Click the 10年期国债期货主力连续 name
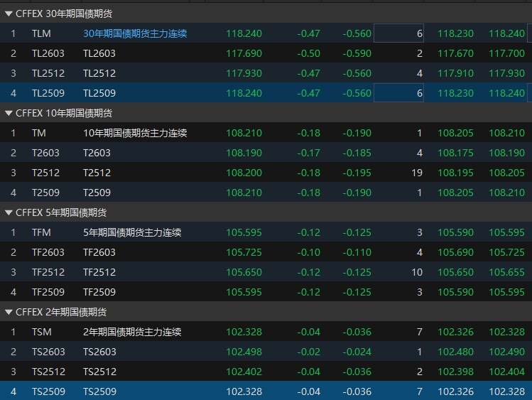Screen dimensions: 532x400 pos(135,133)
